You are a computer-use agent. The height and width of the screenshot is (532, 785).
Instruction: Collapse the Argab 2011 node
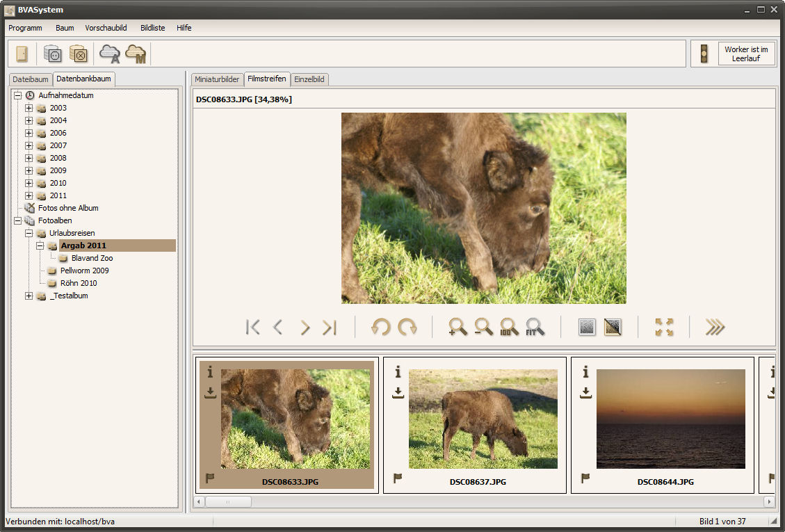40,245
